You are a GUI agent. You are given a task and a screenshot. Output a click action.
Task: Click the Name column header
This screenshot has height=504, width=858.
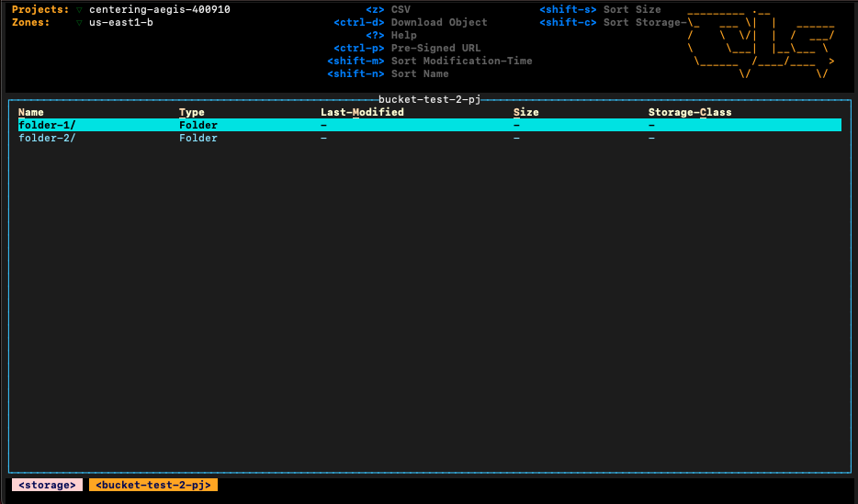(31, 112)
